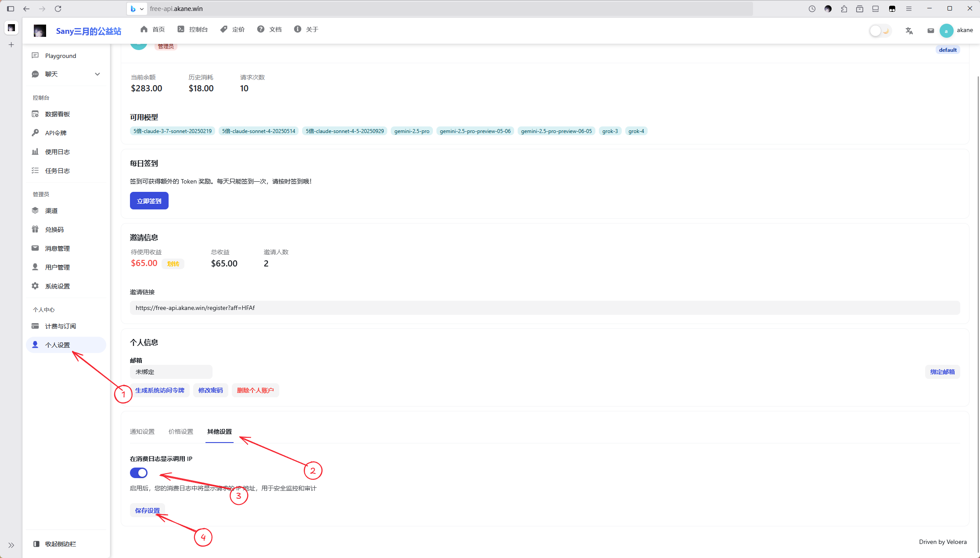Toggle the dark mode switch in header
Screen dimensions: 980x558
pos(880,31)
